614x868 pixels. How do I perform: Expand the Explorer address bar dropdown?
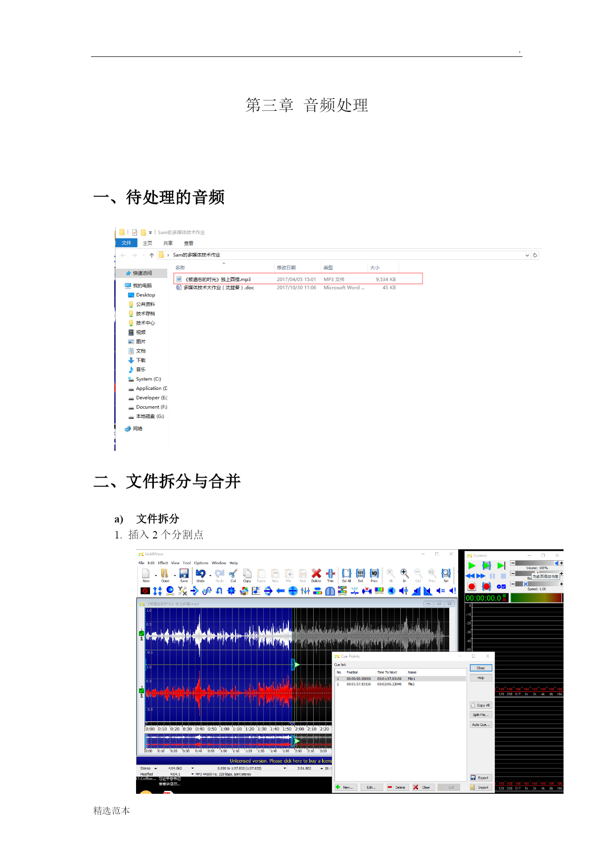click(527, 255)
